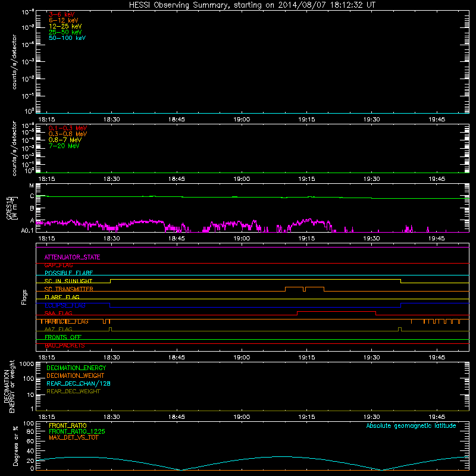Select the 'PARTICLE_FLAG' flag label
The width and height of the screenshot is (476, 476).
pos(67,321)
